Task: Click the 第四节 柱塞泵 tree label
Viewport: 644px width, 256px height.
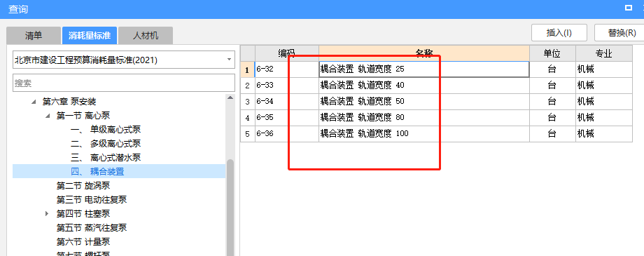Action: point(83,214)
